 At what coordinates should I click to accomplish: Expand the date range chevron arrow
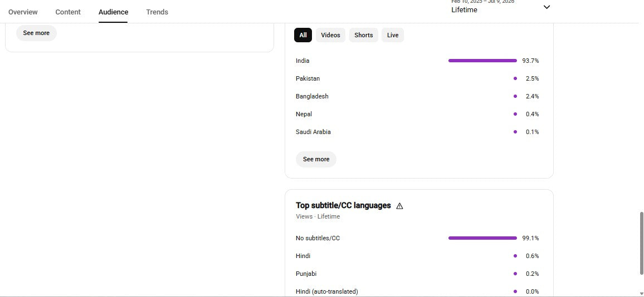[547, 7]
